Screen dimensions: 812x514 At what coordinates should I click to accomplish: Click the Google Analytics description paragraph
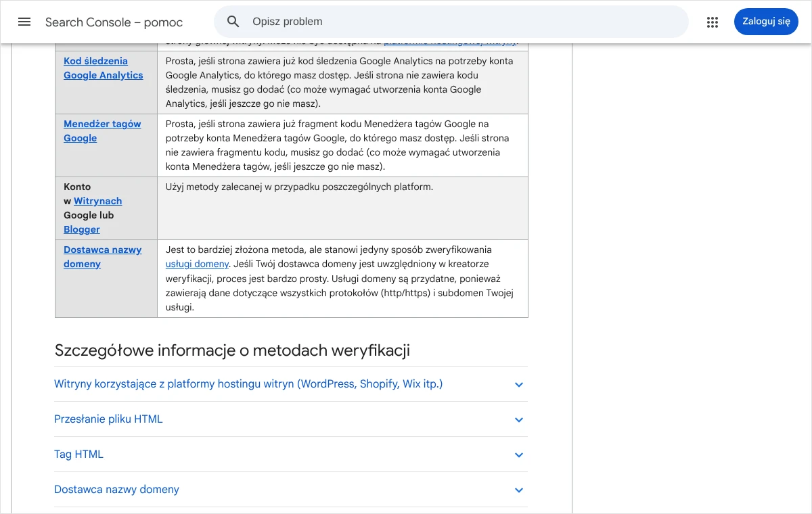tap(340, 82)
